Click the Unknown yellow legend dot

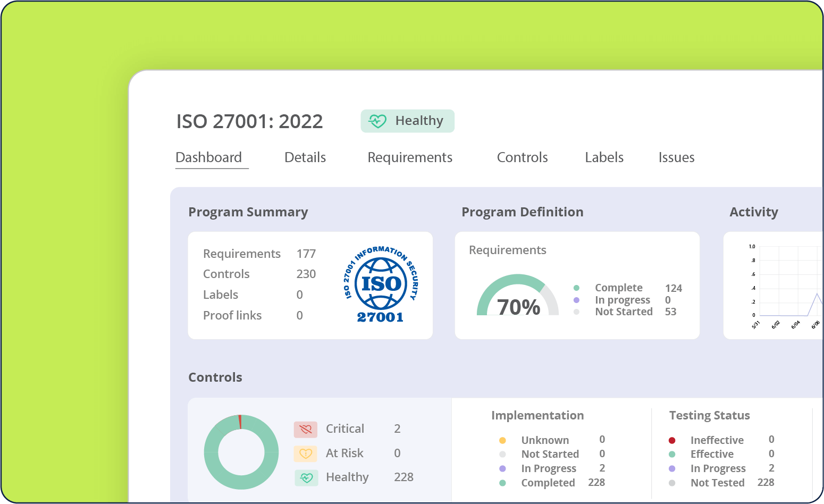click(502, 440)
